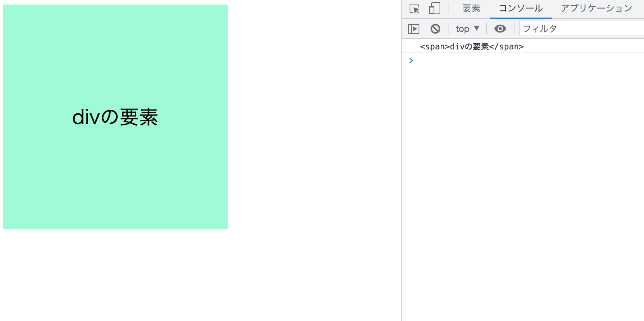Click the green div box on the page

click(115, 117)
